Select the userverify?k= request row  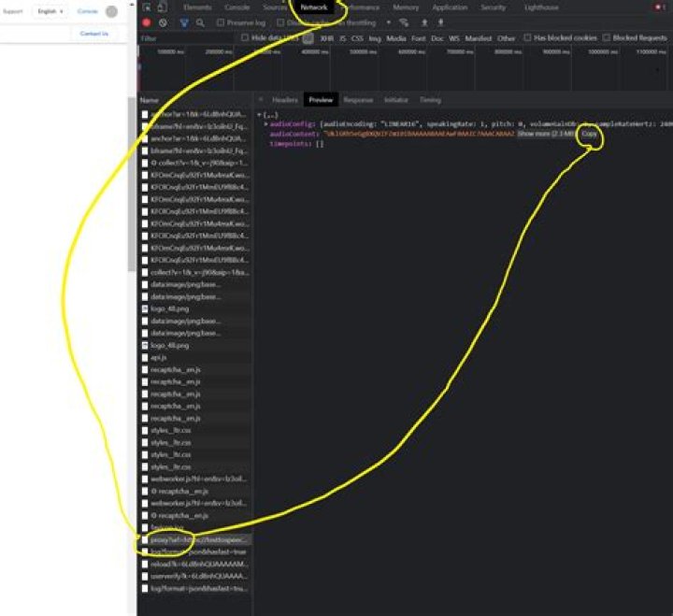click(195, 576)
